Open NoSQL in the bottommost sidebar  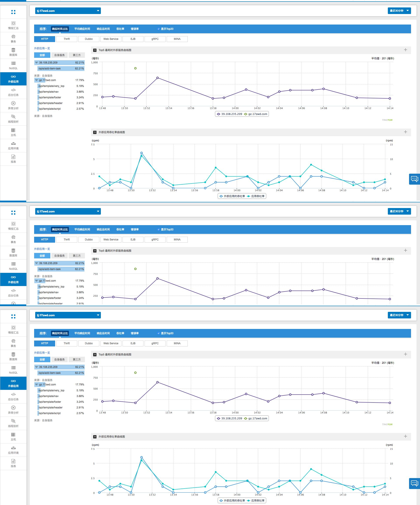[x=13, y=370]
